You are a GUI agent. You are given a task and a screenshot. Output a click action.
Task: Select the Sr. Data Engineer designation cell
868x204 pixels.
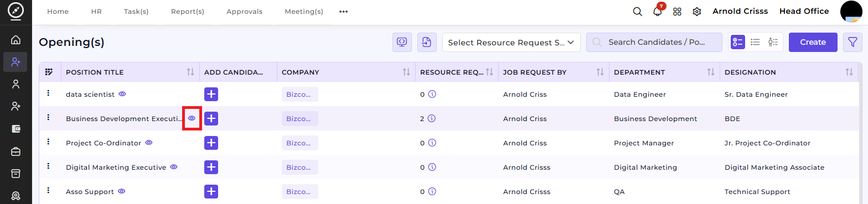pyautogui.click(x=756, y=95)
